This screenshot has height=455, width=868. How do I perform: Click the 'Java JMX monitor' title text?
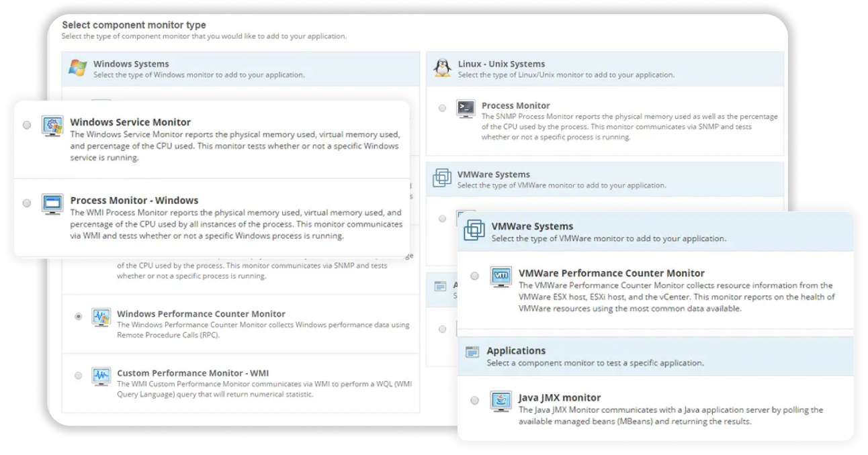[560, 397]
